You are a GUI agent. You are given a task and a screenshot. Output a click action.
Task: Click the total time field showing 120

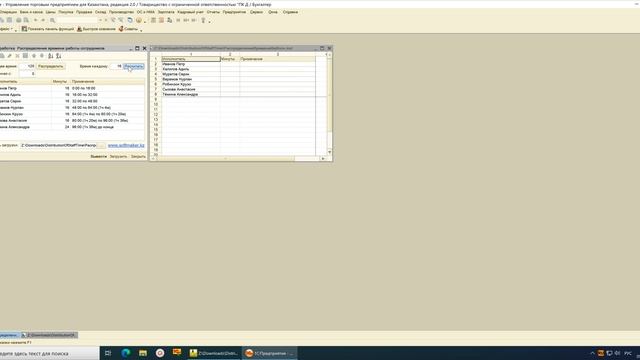coord(27,66)
